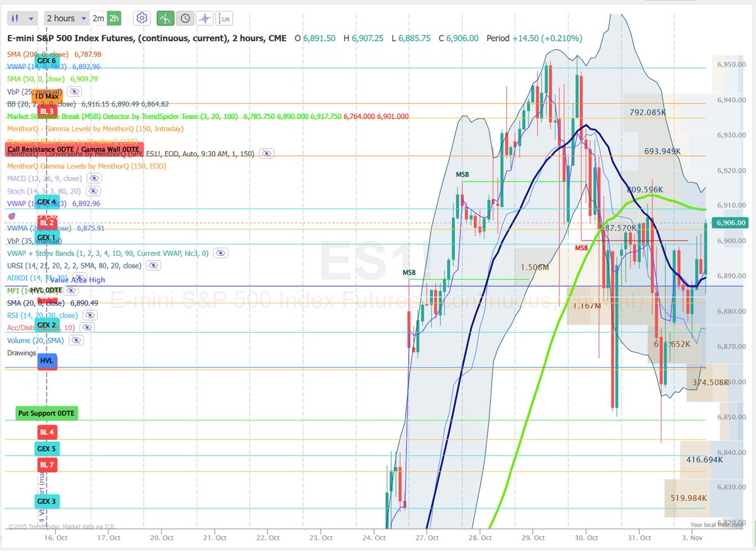Toggle visibility of MenthorQ Conversions indicator
This screenshot has height=552, width=756.
(266, 153)
